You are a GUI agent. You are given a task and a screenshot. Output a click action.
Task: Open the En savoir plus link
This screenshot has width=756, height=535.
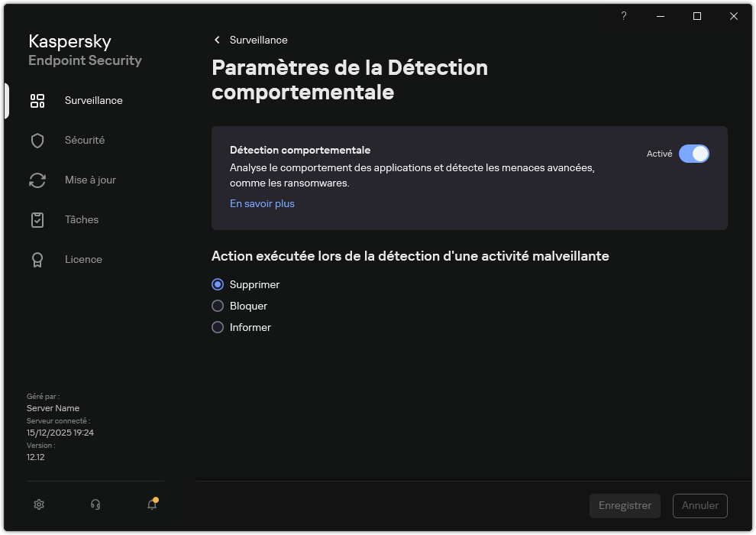[x=262, y=203]
